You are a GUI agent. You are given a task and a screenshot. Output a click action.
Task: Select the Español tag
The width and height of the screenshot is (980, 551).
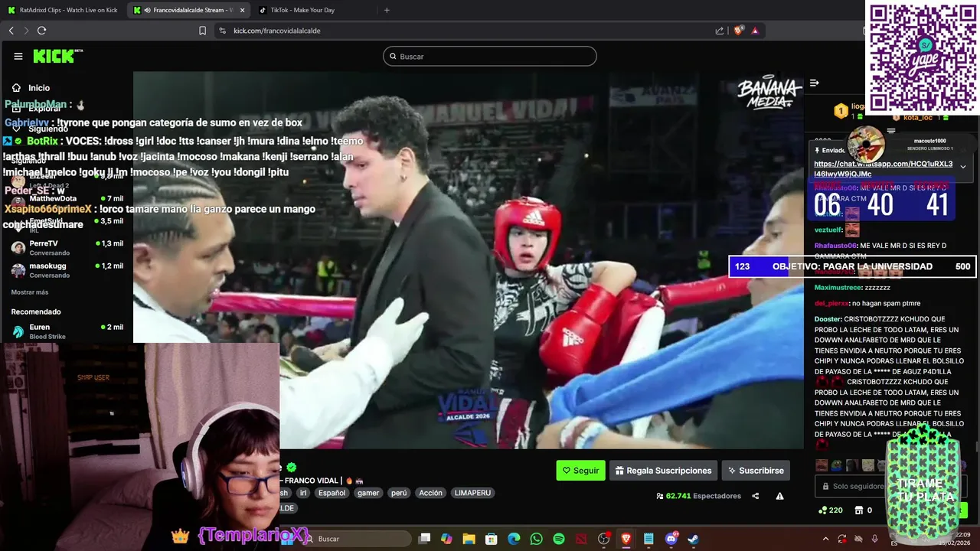[x=332, y=493]
